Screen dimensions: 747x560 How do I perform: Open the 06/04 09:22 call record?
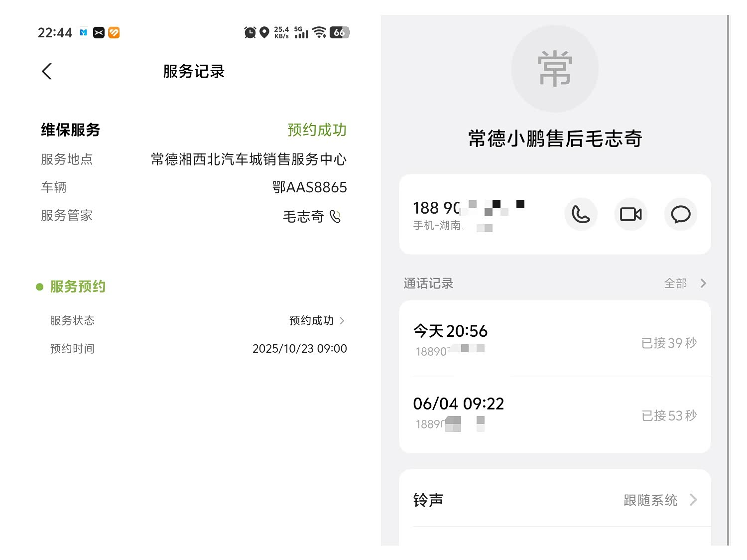point(555,415)
